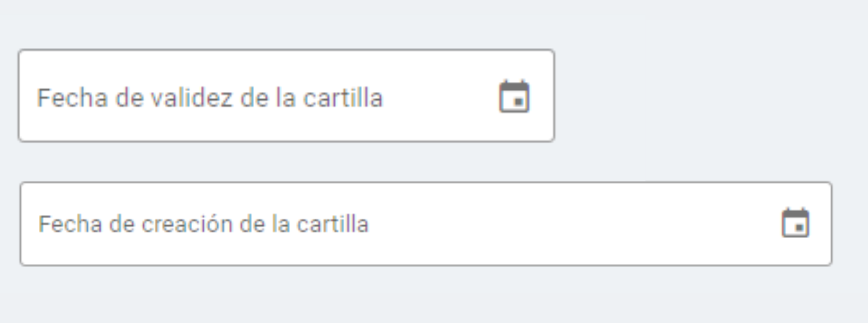
Task: Open calendar for Fecha de validez de la cartilla
Action: click(514, 96)
